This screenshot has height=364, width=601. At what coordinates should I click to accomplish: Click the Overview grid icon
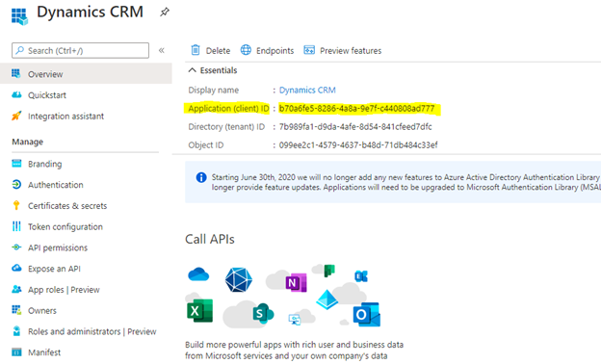16,73
